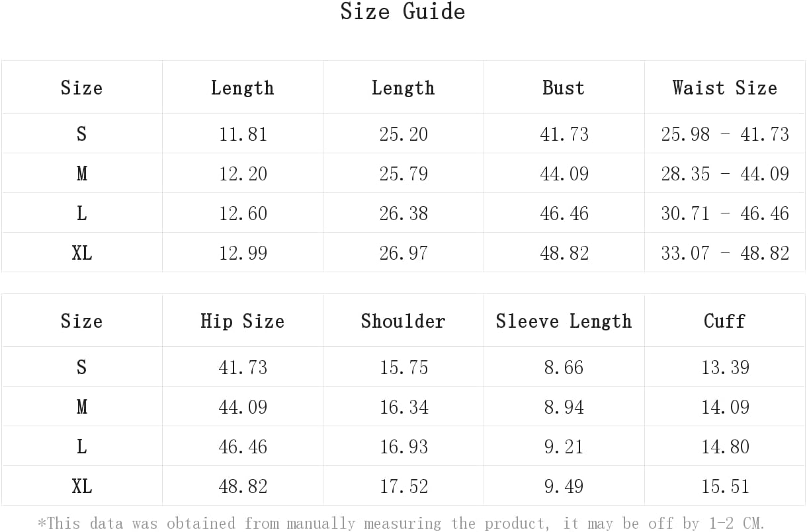
Task: Click the 44.09 value under Hip Size
Action: [x=243, y=406]
